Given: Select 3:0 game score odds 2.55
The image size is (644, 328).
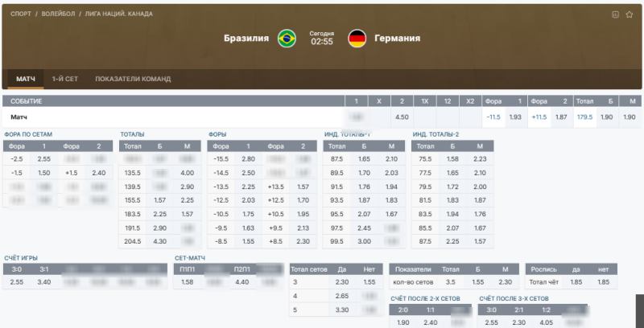Looking at the screenshot, I should [x=17, y=282].
